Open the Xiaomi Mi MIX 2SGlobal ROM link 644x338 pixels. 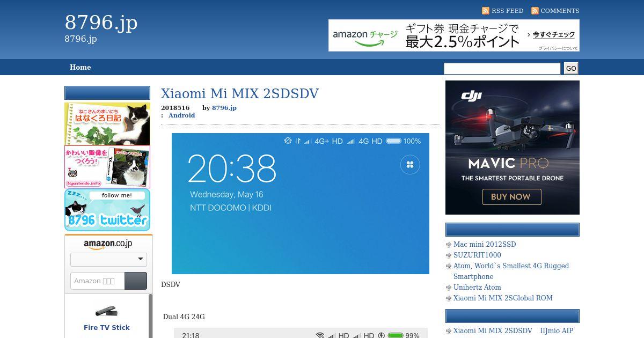(x=503, y=298)
